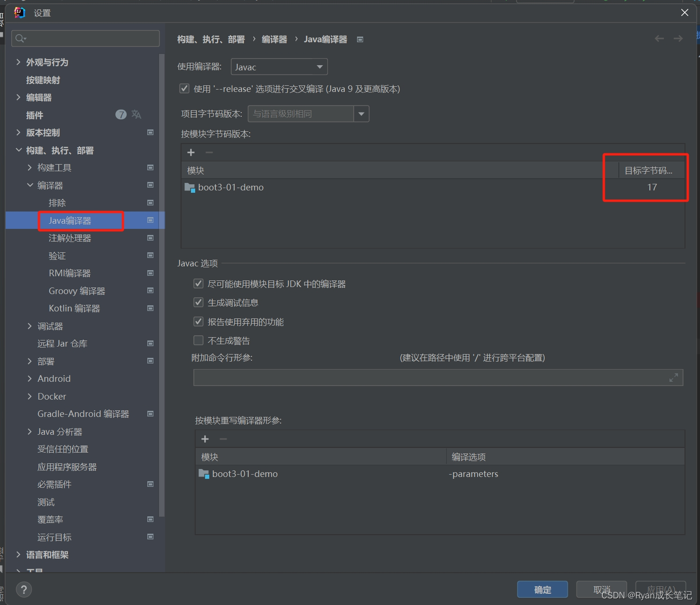Click module folder icon of boot3-01-demo bytecode row
This screenshot has width=700, height=605.
(x=190, y=188)
